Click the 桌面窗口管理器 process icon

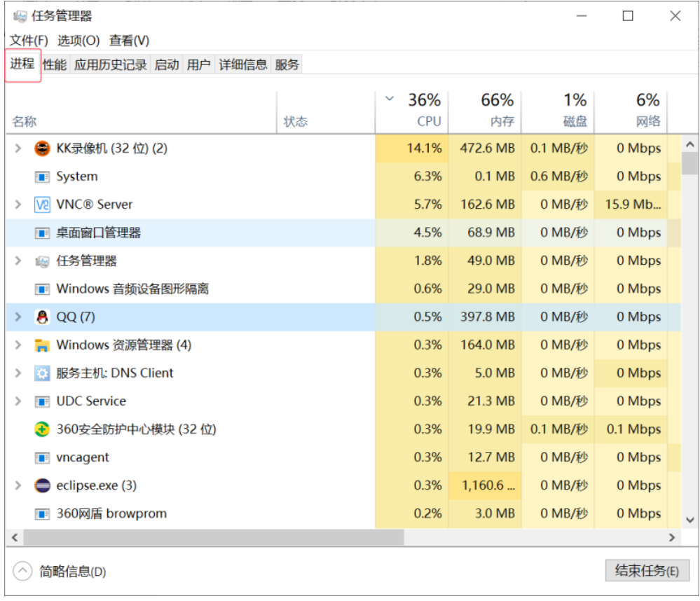(42, 233)
